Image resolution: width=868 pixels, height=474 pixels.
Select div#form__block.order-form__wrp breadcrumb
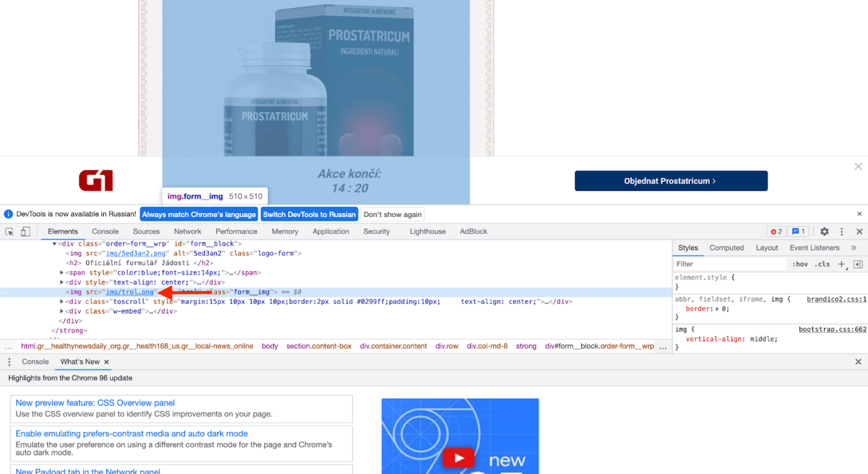pos(599,346)
